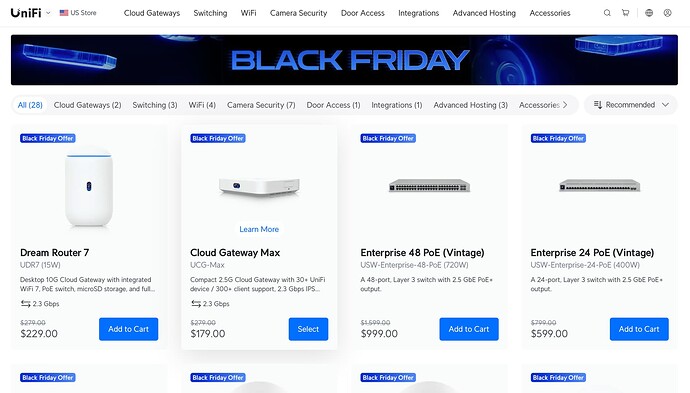Click Select for Cloud Gateway Max

[308, 329]
